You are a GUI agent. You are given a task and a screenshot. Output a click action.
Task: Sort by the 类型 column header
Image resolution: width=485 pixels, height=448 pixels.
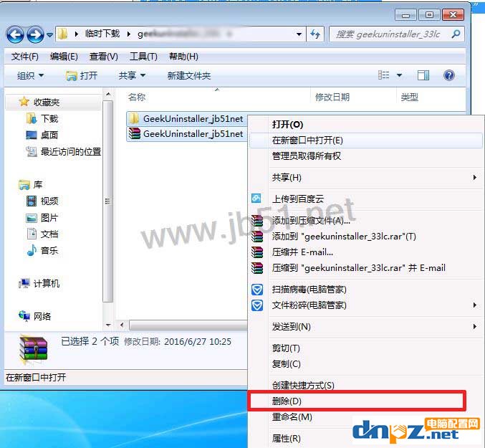click(x=409, y=97)
